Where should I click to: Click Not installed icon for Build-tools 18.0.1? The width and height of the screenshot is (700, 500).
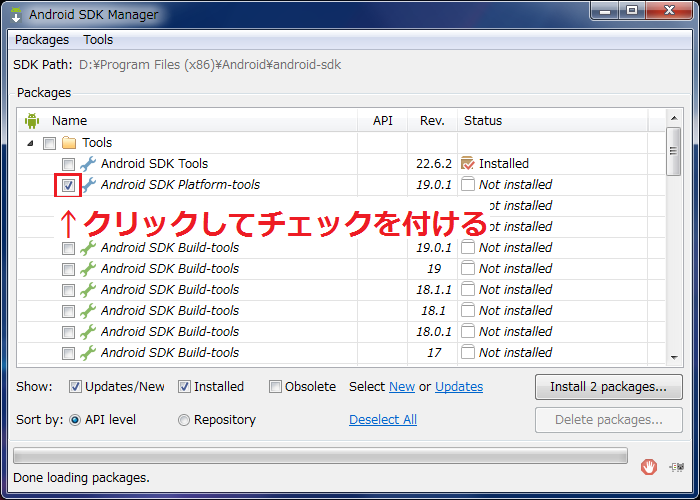click(x=467, y=331)
